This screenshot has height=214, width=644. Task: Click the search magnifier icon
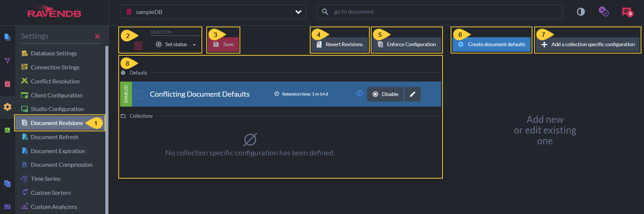pyautogui.click(x=325, y=12)
